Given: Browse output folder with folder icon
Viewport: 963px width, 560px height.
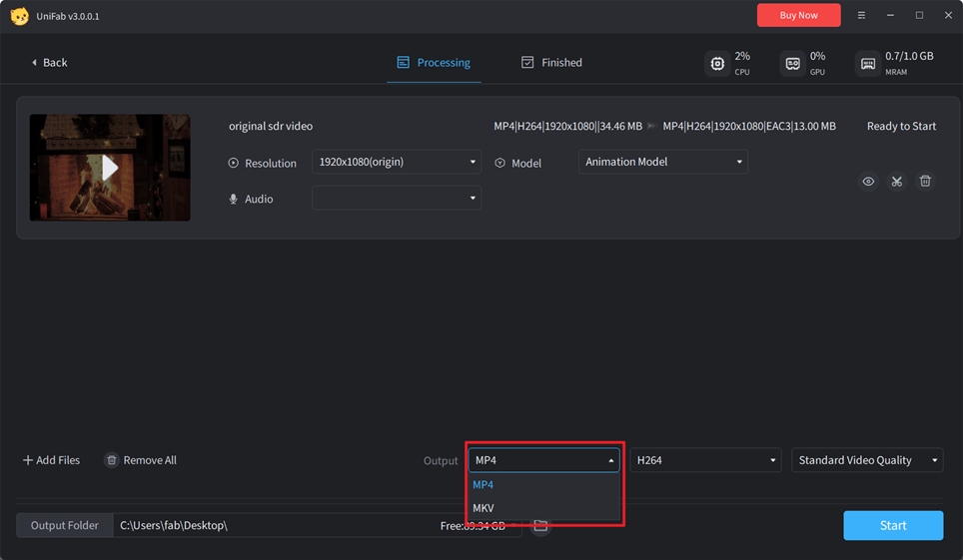Looking at the screenshot, I should (540, 526).
